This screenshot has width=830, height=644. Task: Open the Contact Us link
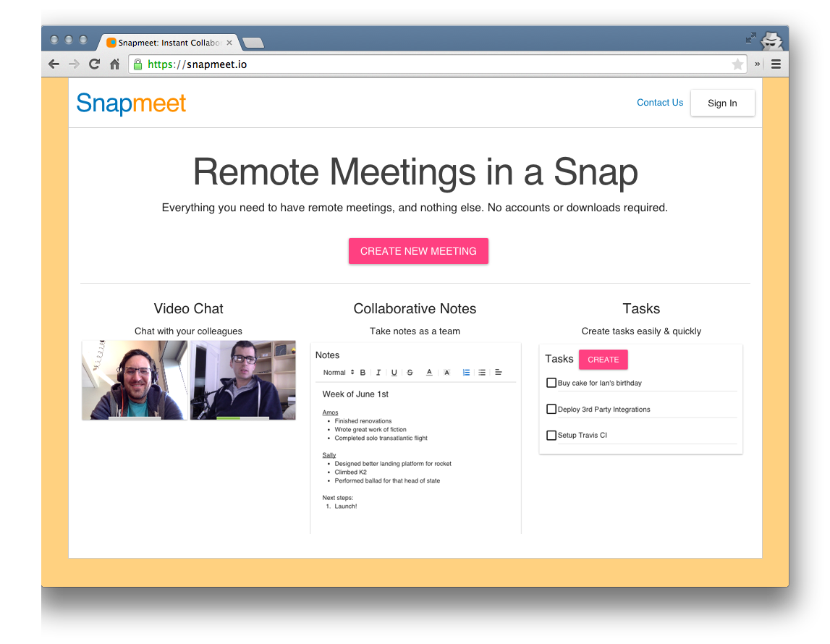tap(659, 103)
